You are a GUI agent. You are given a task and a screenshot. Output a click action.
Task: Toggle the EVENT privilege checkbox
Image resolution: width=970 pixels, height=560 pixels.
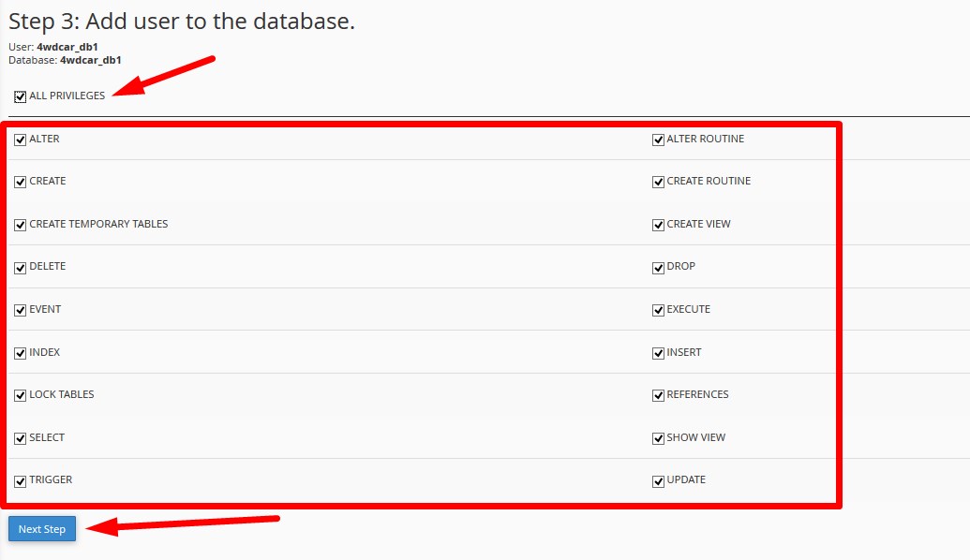tap(21, 310)
